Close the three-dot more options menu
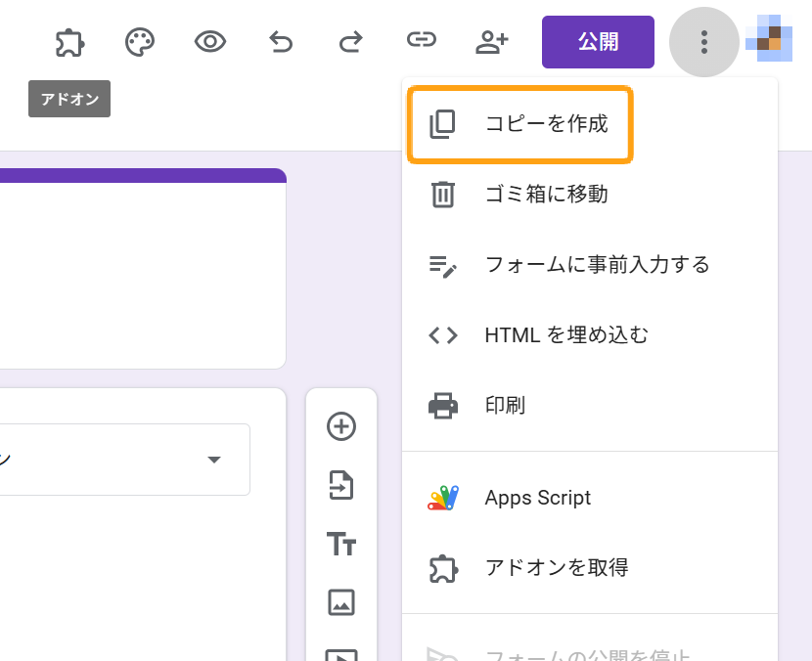This screenshot has width=812, height=661. click(x=704, y=42)
